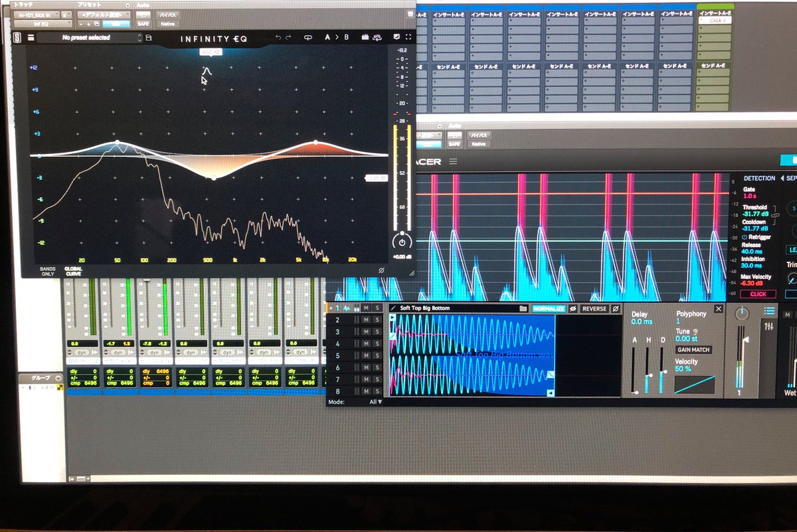The height and width of the screenshot is (532, 797).
Task: Edit the Soft Top Big Bottom sample name pencil
Action: click(x=393, y=308)
